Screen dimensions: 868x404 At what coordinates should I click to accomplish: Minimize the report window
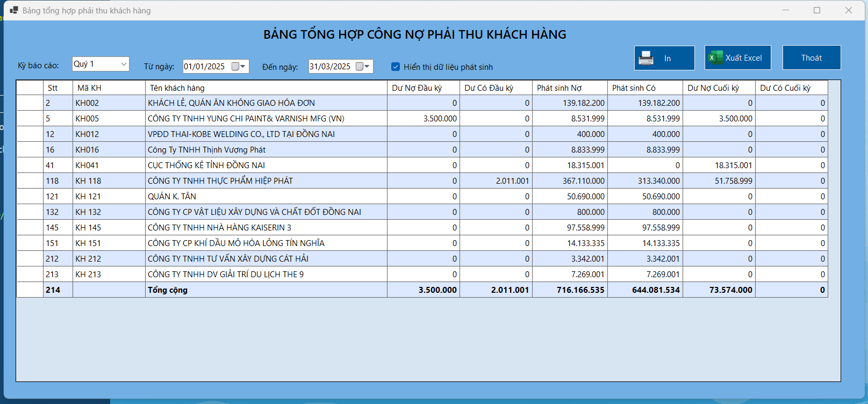point(785,10)
